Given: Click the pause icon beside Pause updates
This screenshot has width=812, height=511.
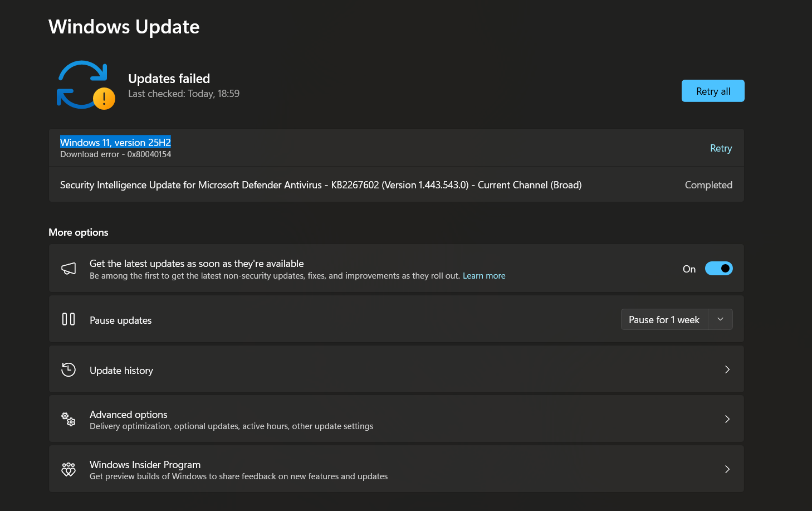Looking at the screenshot, I should (69, 319).
